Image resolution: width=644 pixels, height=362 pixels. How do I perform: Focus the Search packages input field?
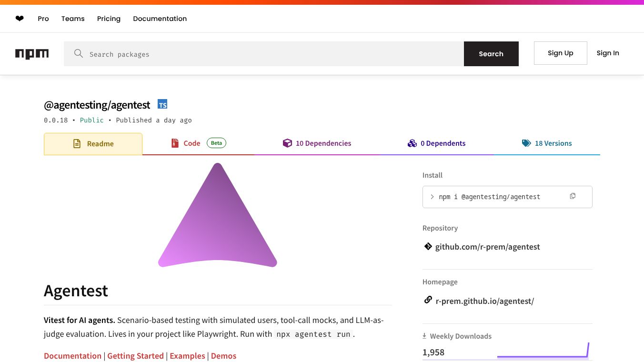click(272, 54)
